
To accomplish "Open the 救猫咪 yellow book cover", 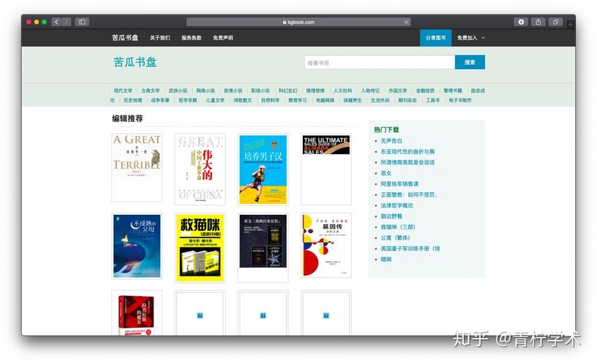I will pos(200,248).
